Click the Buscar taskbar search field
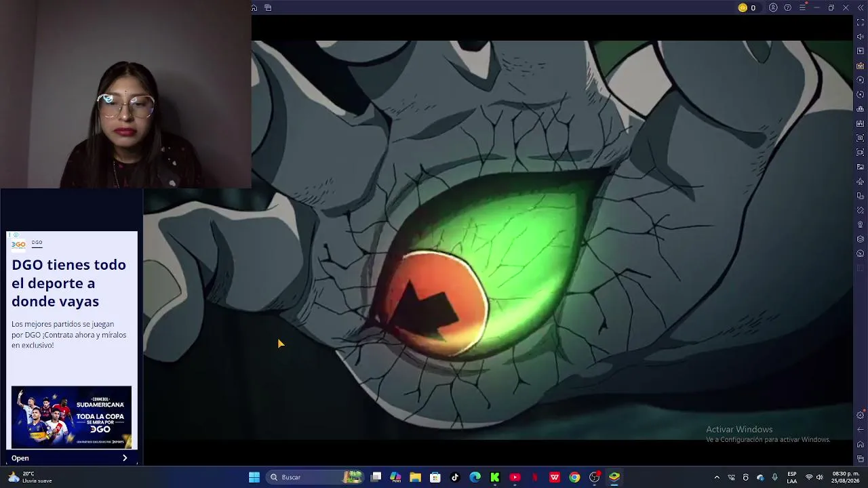Viewport: 868px width, 488px height. [315, 477]
